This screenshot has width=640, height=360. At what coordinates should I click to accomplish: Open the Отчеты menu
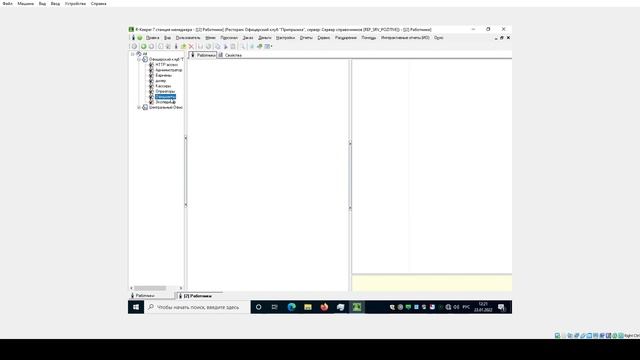tap(306, 38)
